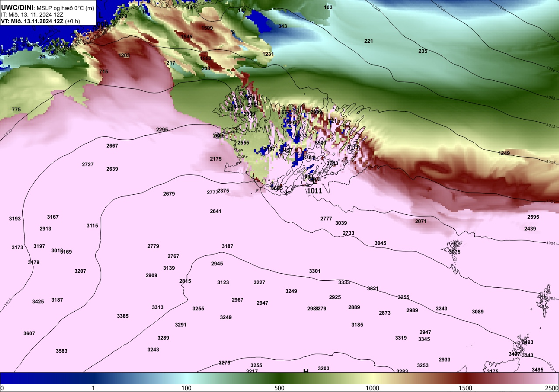
Task: Click the 3301 height value
Action: [315, 271]
